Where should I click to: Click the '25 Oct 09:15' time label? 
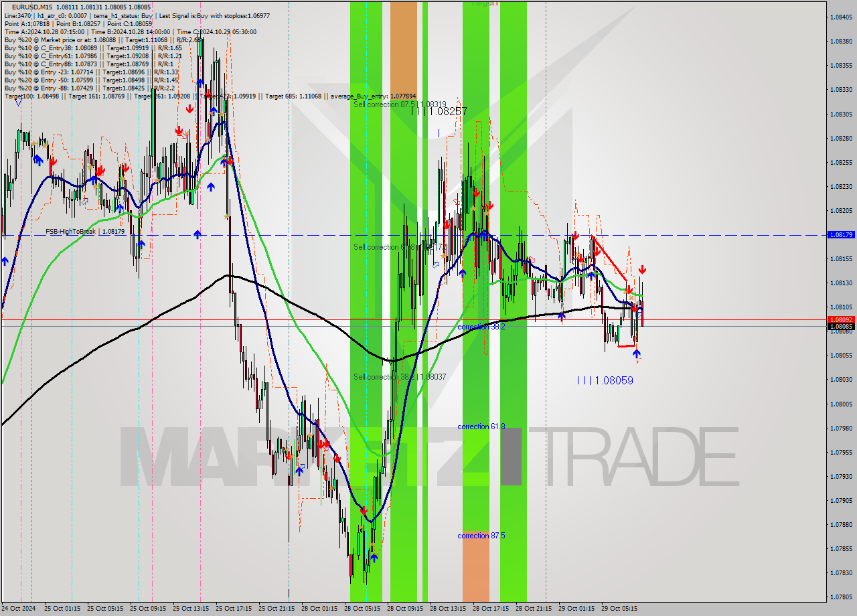pyautogui.click(x=147, y=609)
